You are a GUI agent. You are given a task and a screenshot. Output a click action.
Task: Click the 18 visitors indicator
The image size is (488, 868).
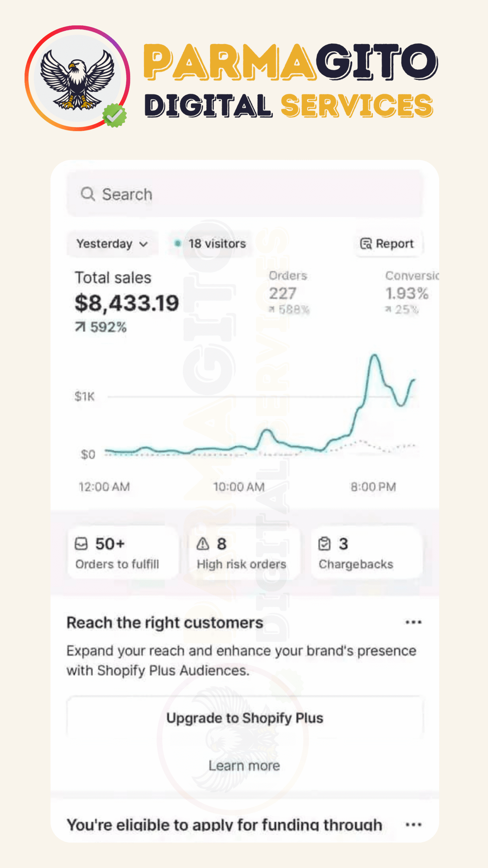pyautogui.click(x=217, y=243)
